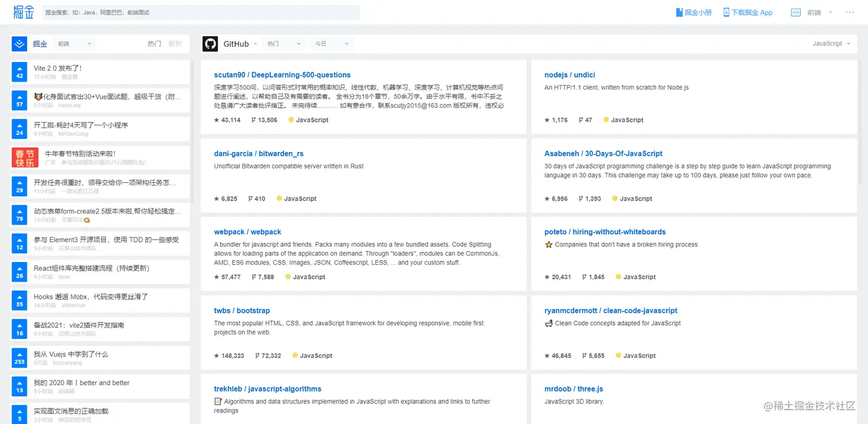Click author ViktorHub under Hooks post
This screenshot has width=868, height=424.
click(x=73, y=305)
